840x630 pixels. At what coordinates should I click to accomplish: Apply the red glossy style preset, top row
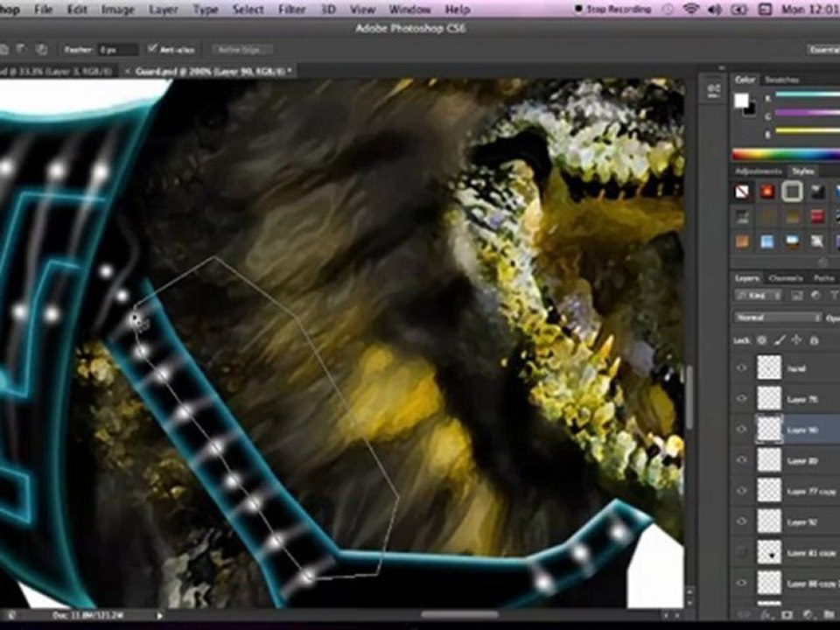(766, 192)
